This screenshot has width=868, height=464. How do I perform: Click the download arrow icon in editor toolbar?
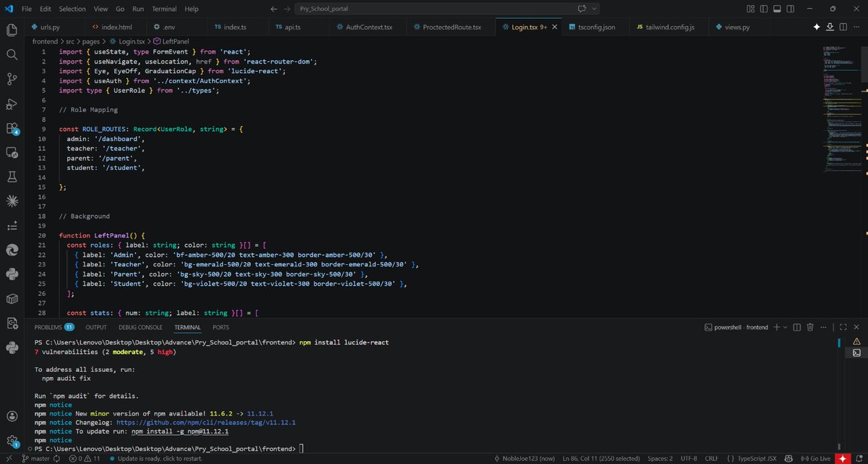point(830,27)
